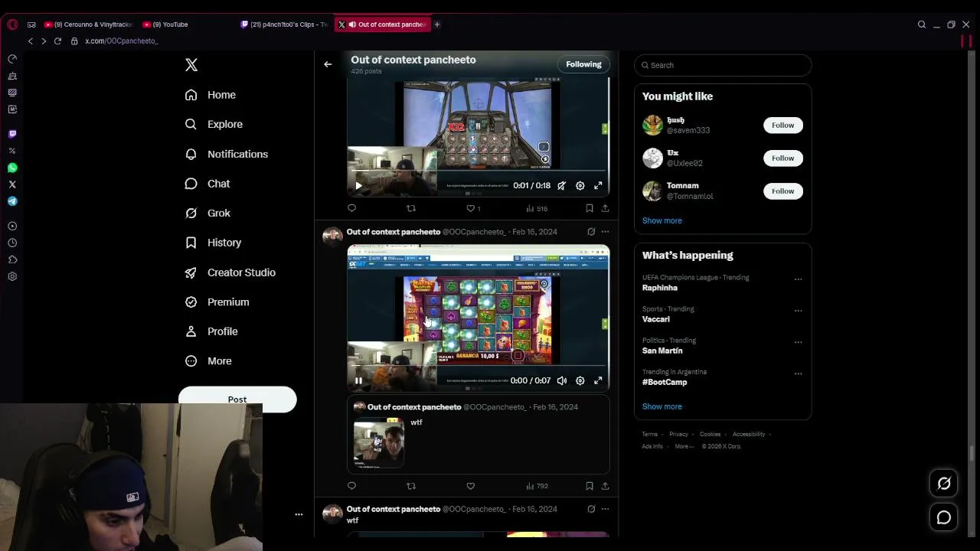Open the player icon in Opera sidebar

pos(12,226)
